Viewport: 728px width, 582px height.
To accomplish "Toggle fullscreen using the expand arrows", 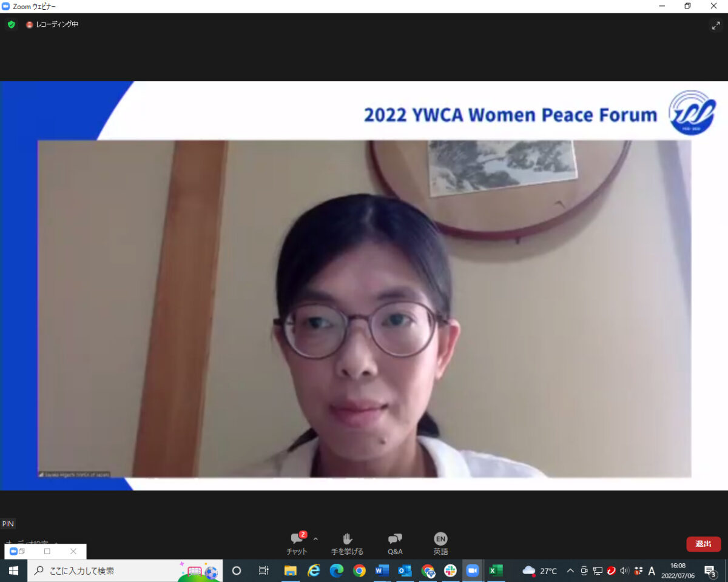I will pos(716,25).
